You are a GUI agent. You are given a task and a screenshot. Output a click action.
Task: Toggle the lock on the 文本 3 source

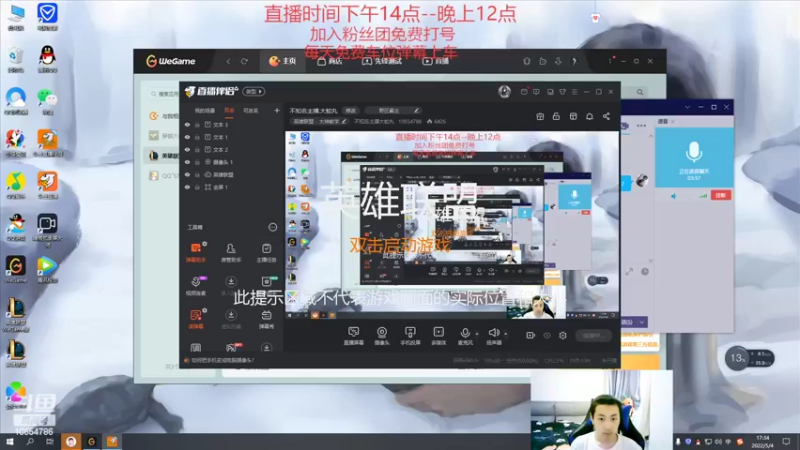[x=197, y=124]
